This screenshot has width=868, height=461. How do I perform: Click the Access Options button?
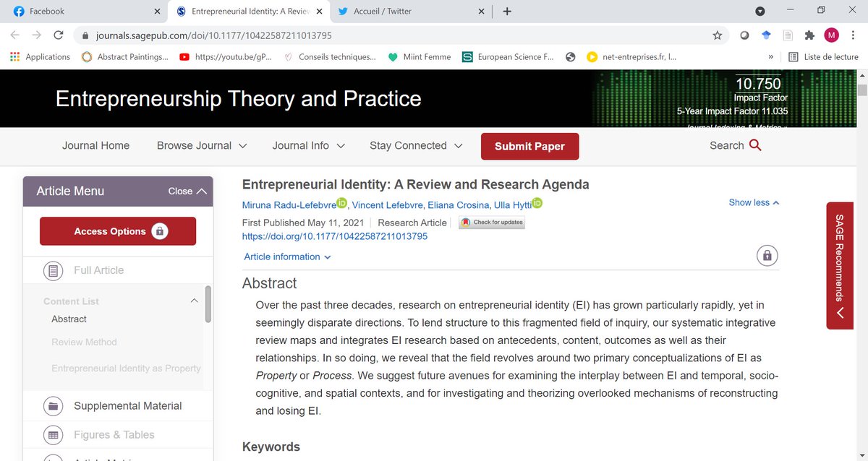[118, 231]
